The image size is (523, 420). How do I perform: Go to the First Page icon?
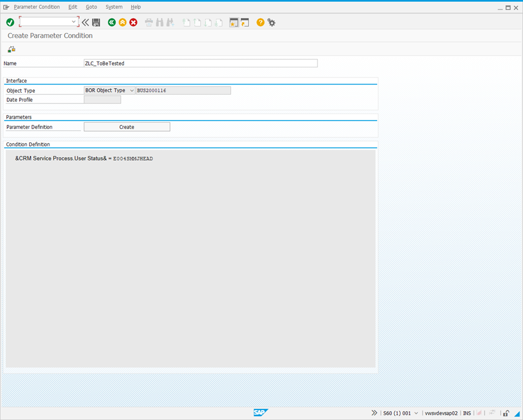click(x=186, y=22)
